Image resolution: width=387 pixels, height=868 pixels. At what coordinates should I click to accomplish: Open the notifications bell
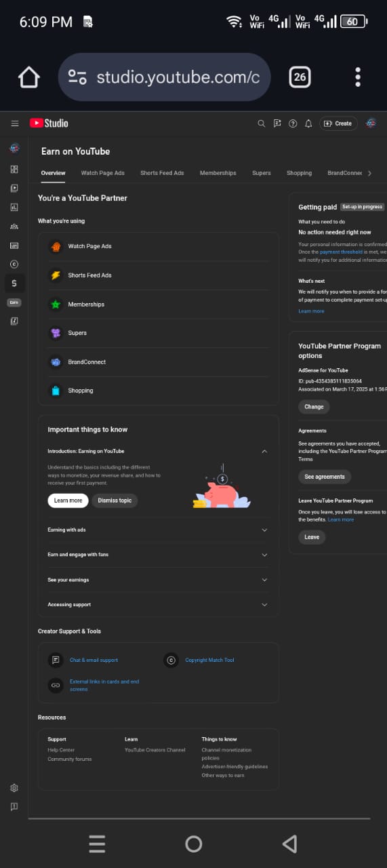(308, 123)
